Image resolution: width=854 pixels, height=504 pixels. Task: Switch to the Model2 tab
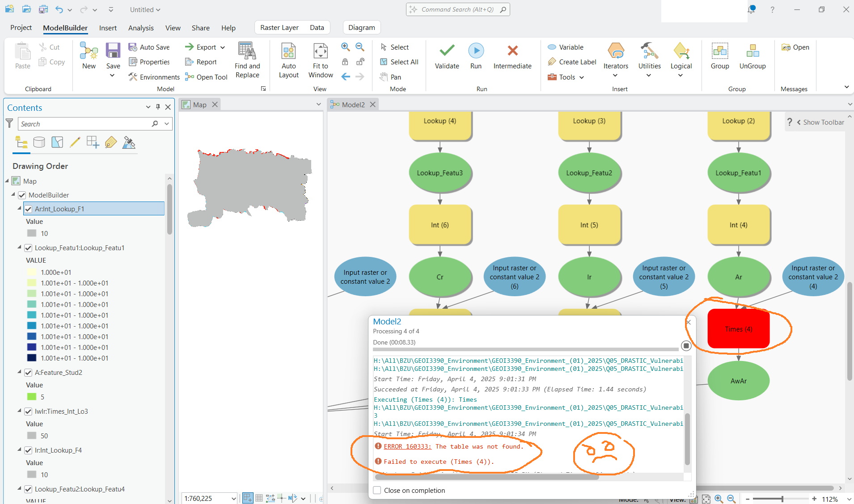pos(353,104)
